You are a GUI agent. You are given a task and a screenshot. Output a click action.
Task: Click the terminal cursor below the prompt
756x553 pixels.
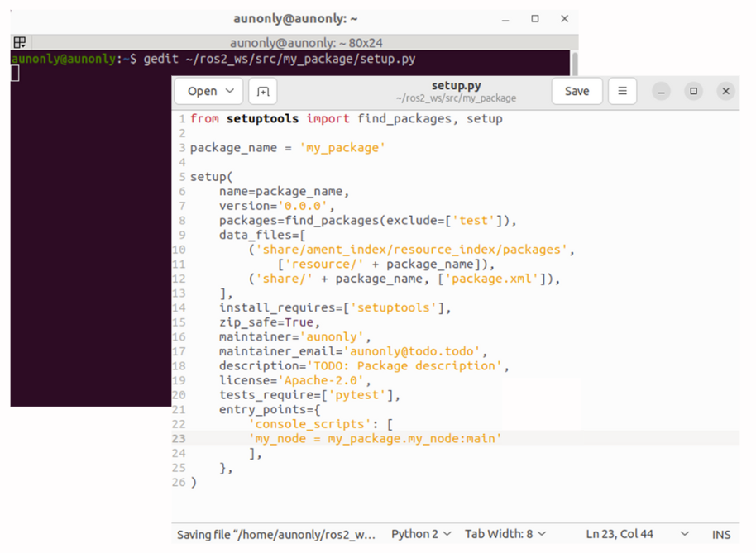[15, 74]
